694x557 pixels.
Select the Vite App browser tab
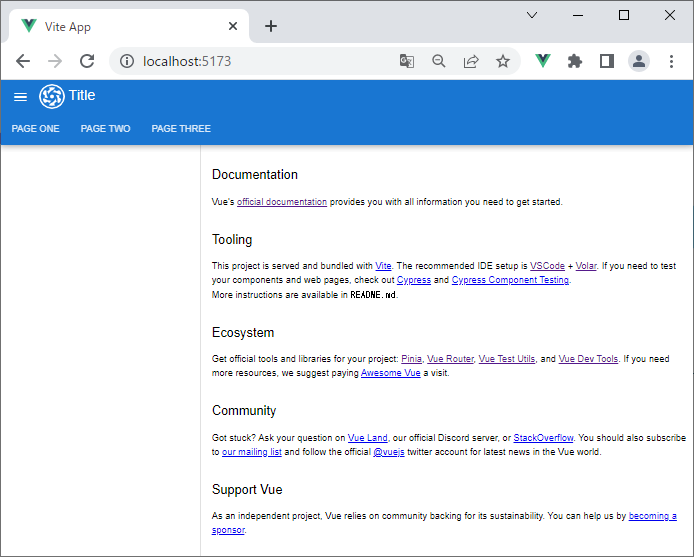coord(128,27)
